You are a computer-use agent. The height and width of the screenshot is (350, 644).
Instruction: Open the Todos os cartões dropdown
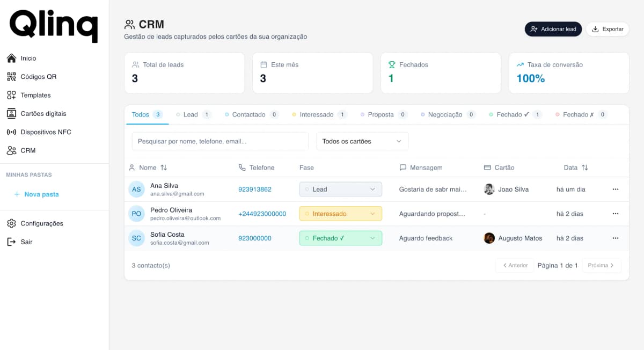362,141
